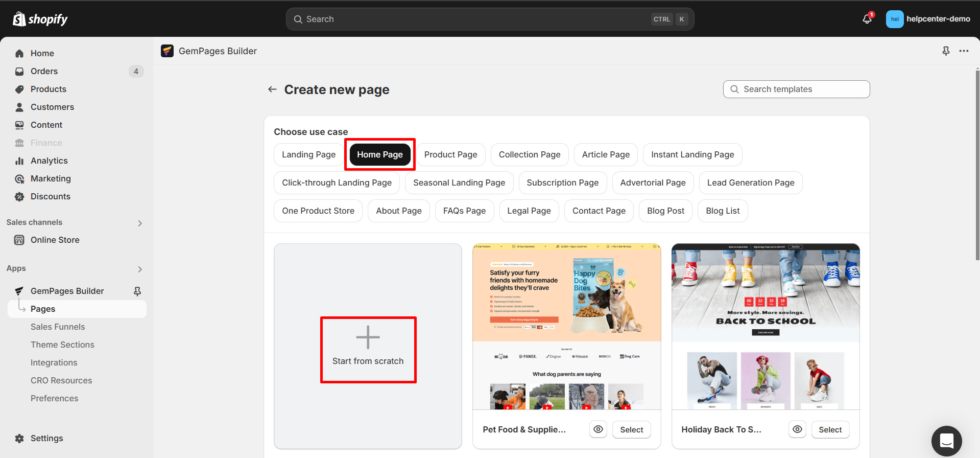The height and width of the screenshot is (458, 980).
Task: Pin GemPages Builder using the header pin icon
Action: (x=946, y=51)
